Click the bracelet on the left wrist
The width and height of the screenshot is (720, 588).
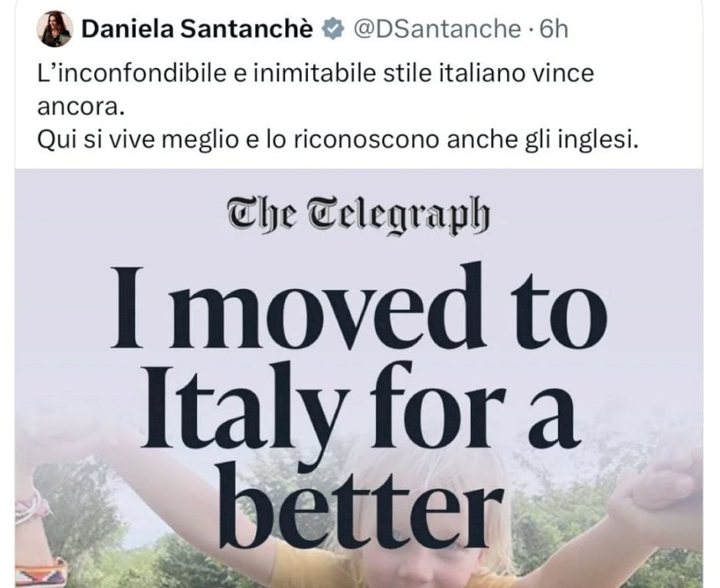(31, 507)
